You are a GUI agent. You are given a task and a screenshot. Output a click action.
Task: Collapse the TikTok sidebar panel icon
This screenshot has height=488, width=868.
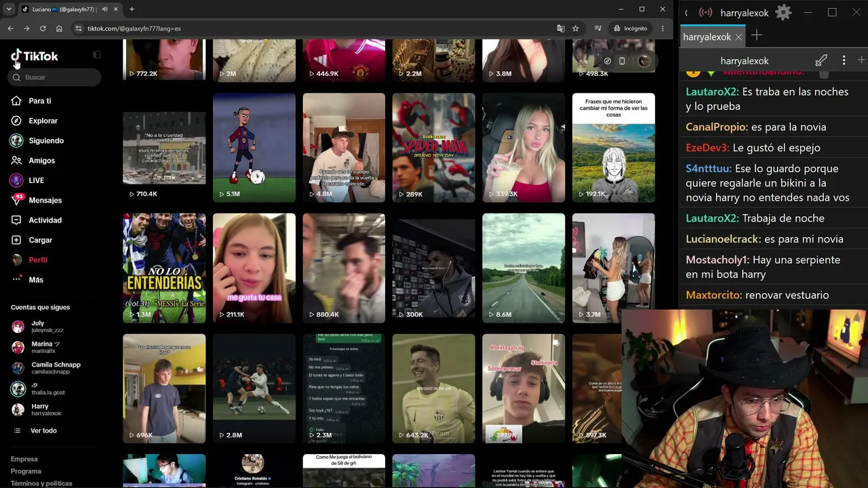[96, 55]
